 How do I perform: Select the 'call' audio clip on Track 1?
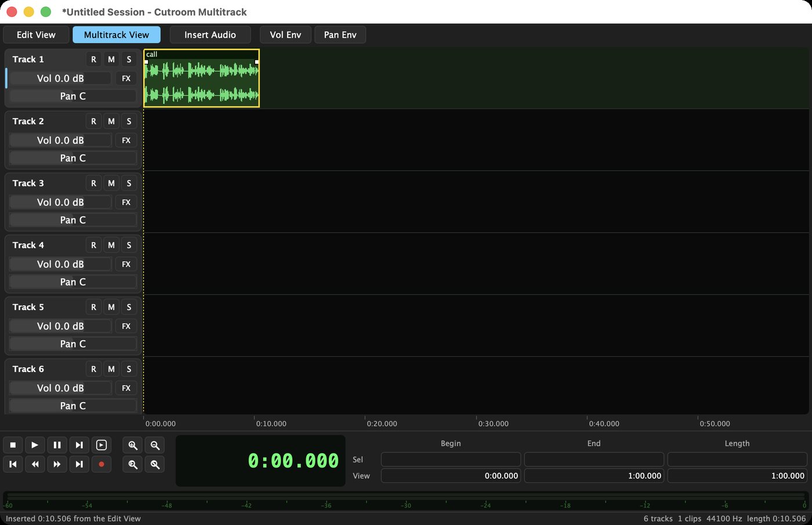point(201,78)
